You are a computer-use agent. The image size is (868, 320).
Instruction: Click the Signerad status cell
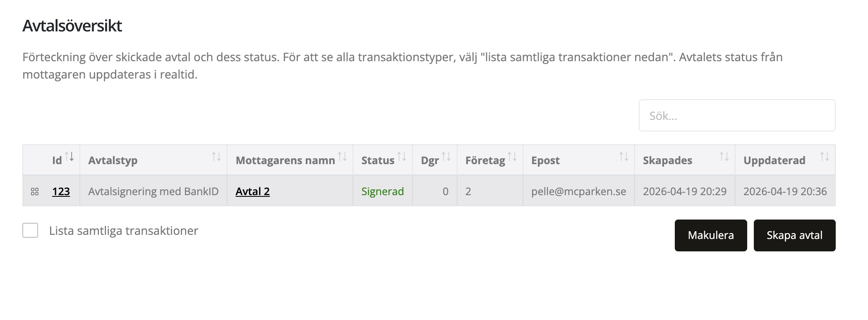click(382, 191)
